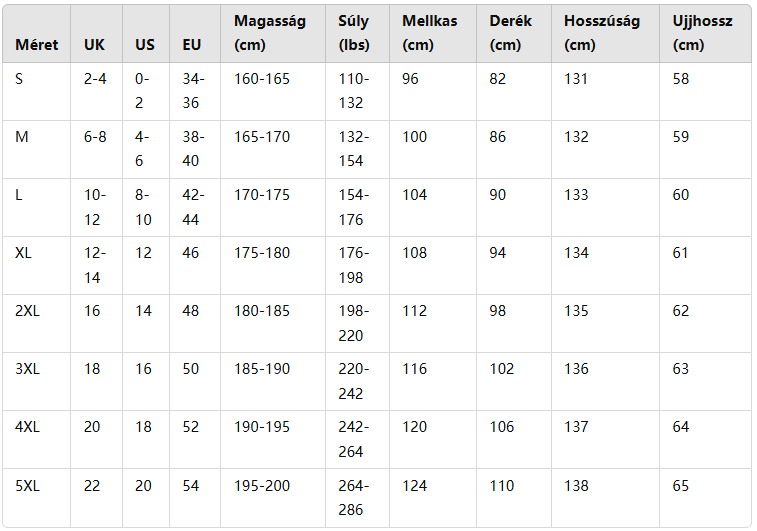This screenshot has width=757, height=531.
Task: Click the 2XL size cell
Action: point(28,311)
